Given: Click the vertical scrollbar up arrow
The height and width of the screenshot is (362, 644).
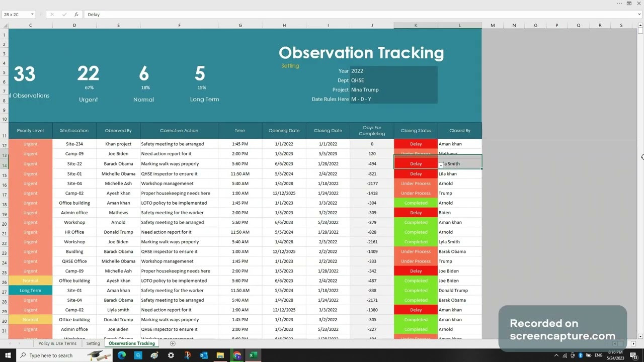Looking at the screenshot, I should point(640,25).
